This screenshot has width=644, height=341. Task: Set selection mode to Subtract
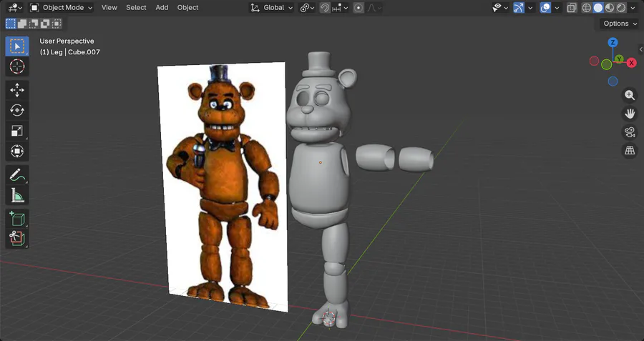(x=34, y=24)
